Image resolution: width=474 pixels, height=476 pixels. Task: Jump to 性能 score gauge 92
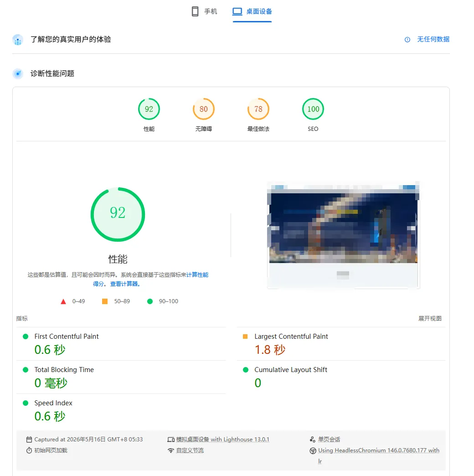(x=149, y=109)
